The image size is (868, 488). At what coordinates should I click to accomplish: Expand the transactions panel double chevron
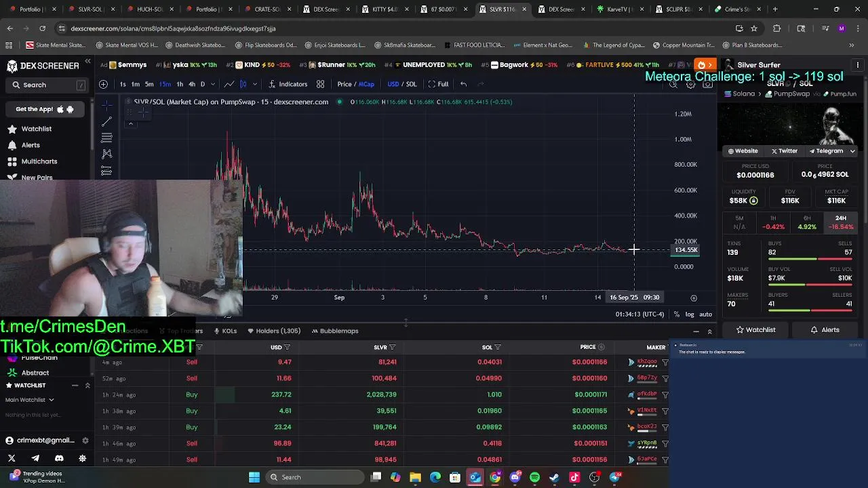709,331
